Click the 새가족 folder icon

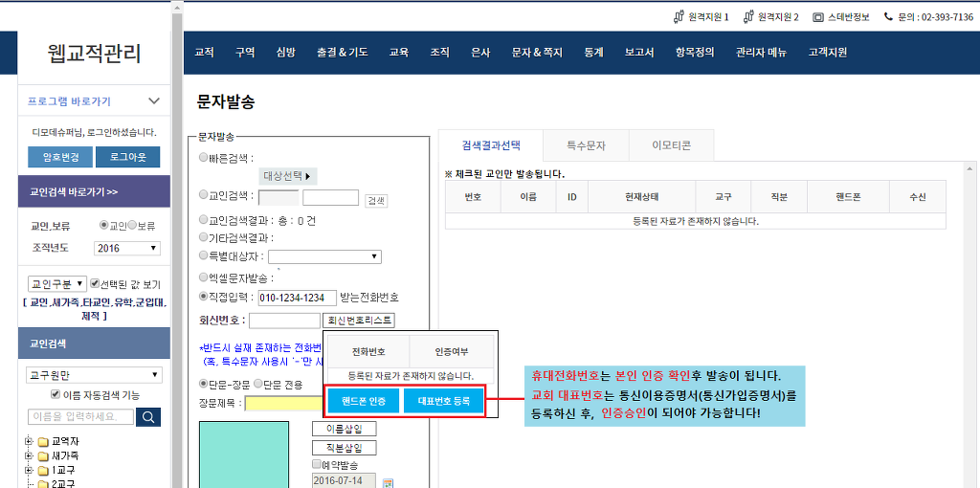tap(43, 455)
